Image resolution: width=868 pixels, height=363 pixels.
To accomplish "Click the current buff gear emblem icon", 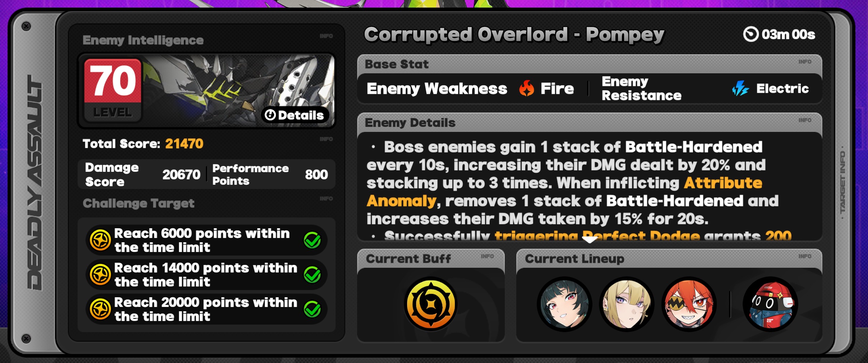I will coord(431,304).
